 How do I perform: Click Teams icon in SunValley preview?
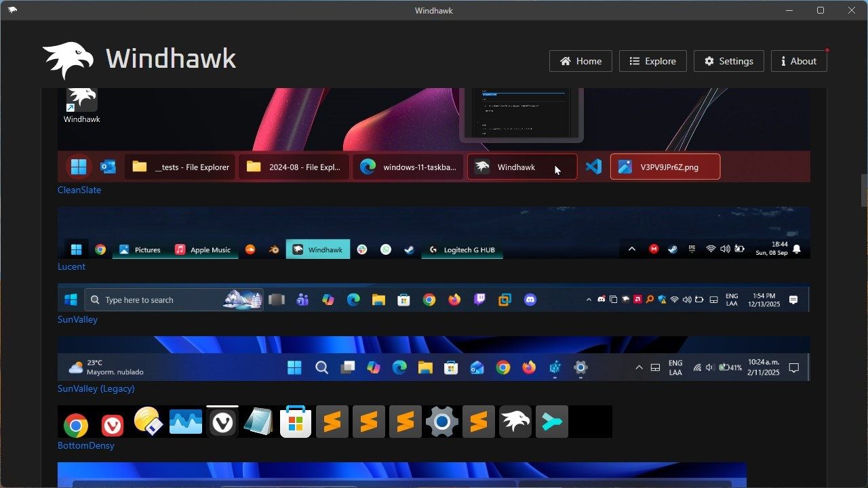click(x=302, y=300)
